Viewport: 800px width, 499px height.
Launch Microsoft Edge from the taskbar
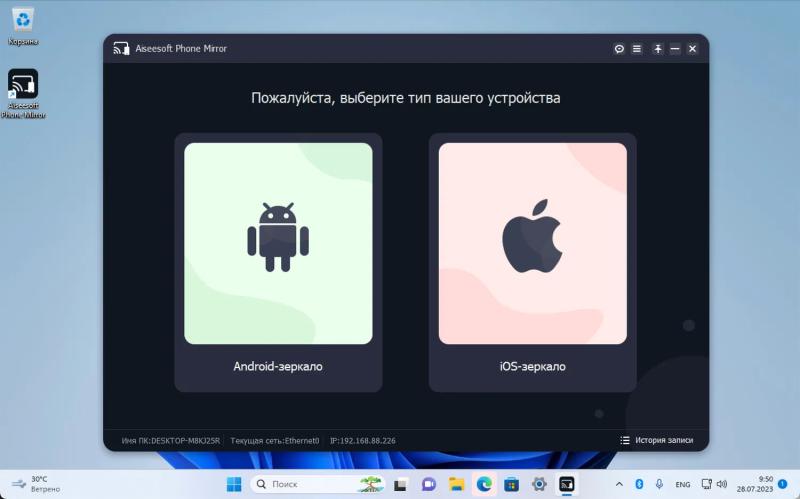click(x=484, y=484)
